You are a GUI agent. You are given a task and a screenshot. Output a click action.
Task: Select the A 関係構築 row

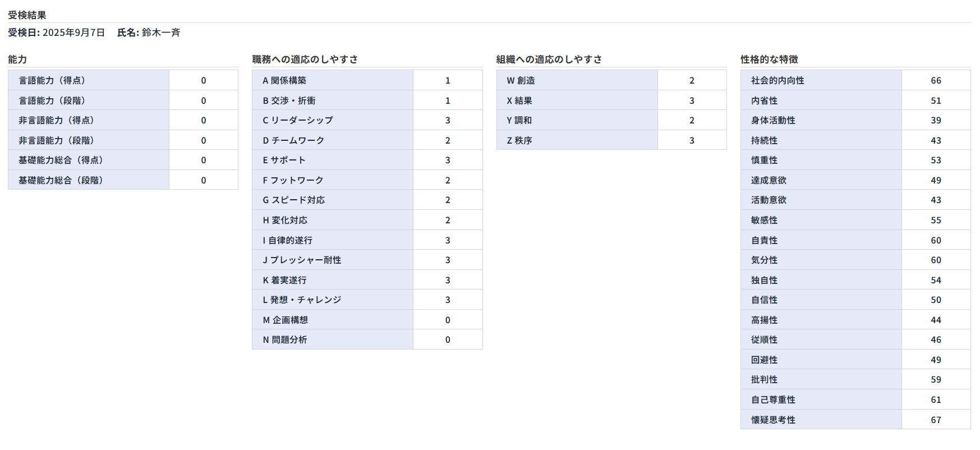(284, 80)
